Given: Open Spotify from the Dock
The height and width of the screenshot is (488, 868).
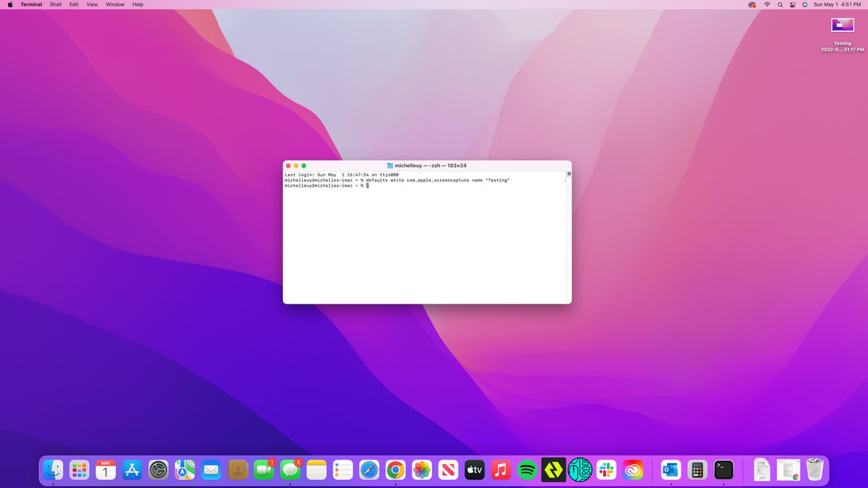Looking at the screenshot, I should coord(529,469).
